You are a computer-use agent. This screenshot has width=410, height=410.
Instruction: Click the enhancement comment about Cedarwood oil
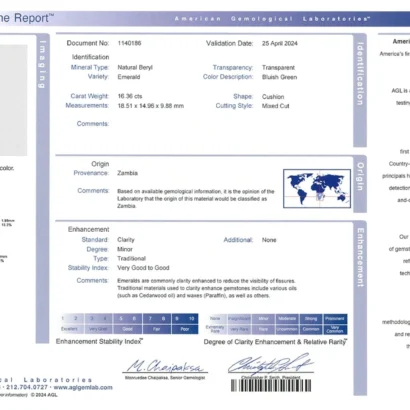point(207,288)
